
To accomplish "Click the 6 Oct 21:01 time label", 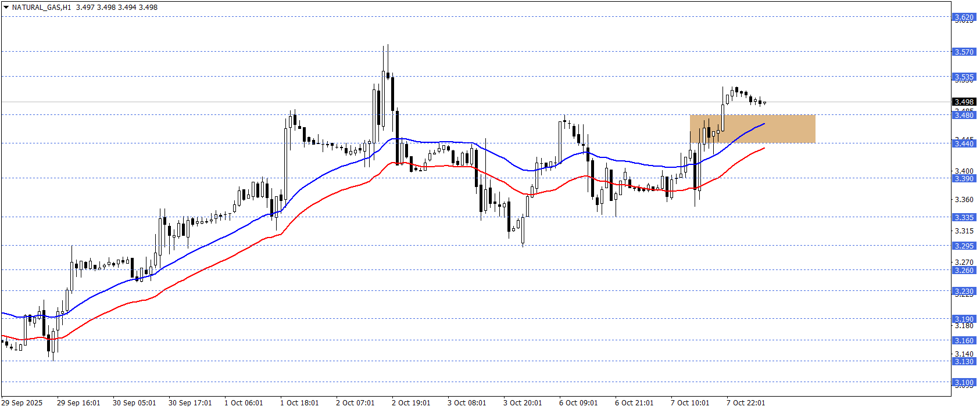I will (634, 403).
